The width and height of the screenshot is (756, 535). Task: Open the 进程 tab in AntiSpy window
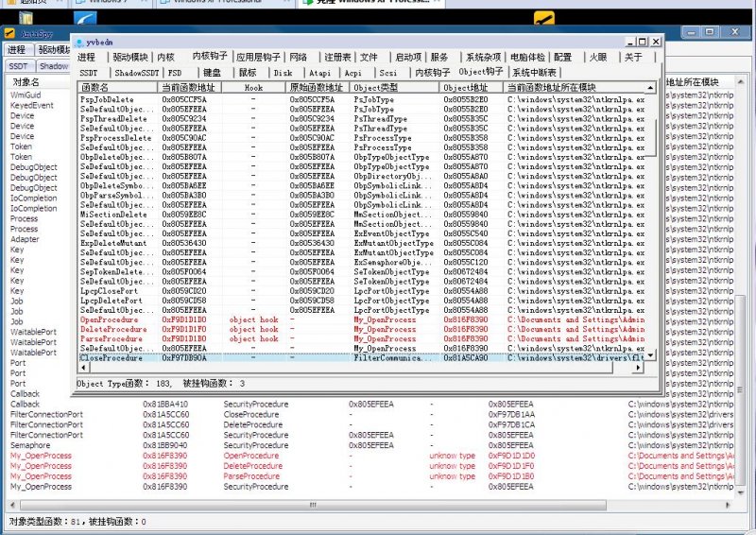pyautogui.click(x=17, y=50)
